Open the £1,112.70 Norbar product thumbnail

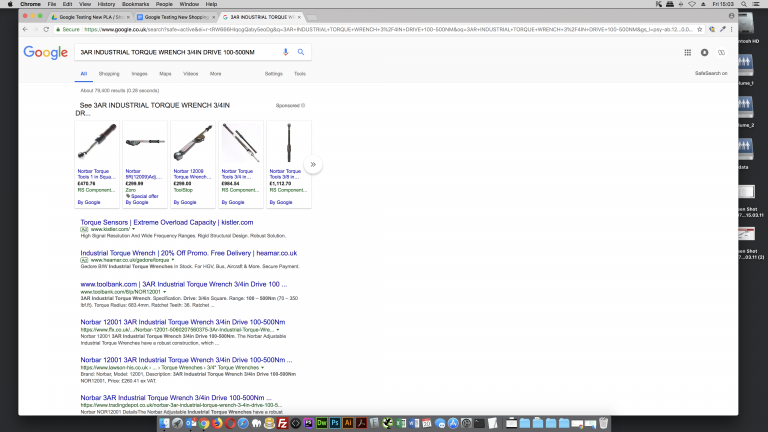coord(288,143)
